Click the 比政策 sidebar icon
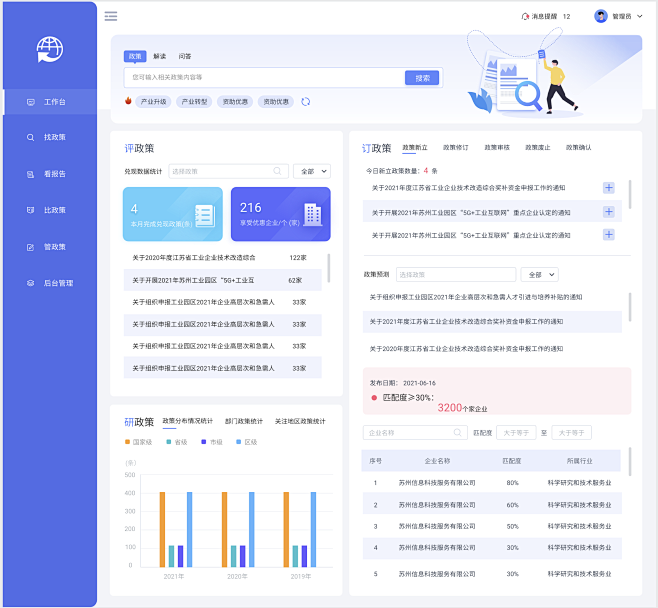The image size is (658, 608). point(30,210)
